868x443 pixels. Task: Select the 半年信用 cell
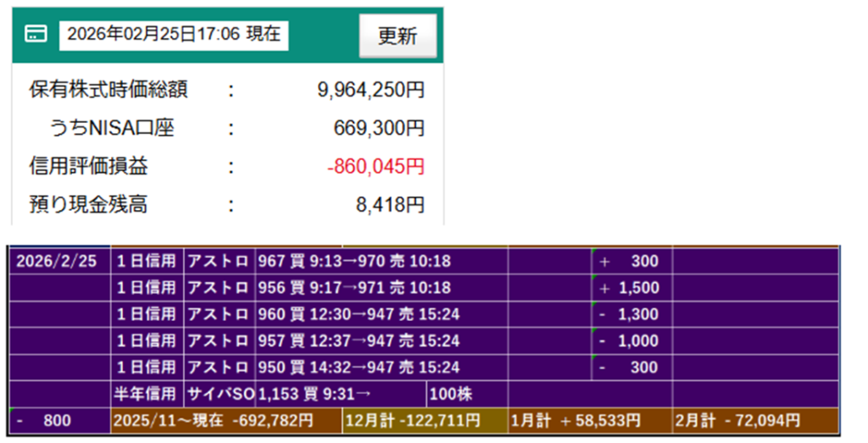(147, 394)
